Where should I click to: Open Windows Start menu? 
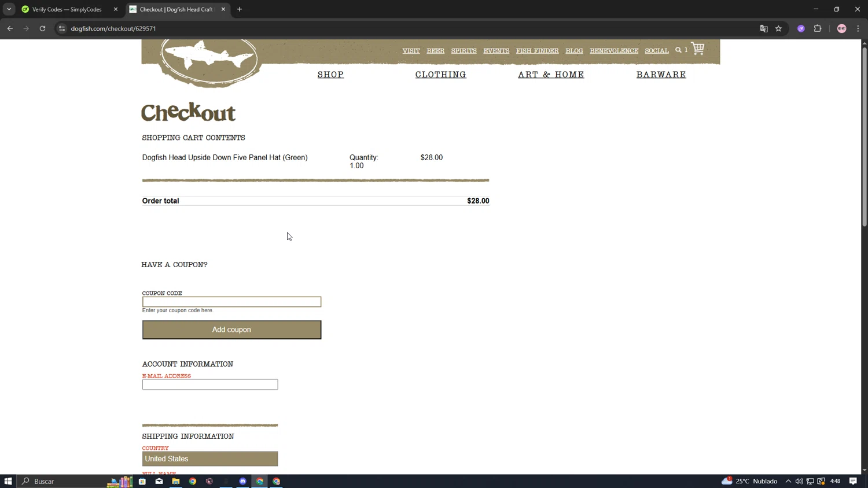coord(8,481)
